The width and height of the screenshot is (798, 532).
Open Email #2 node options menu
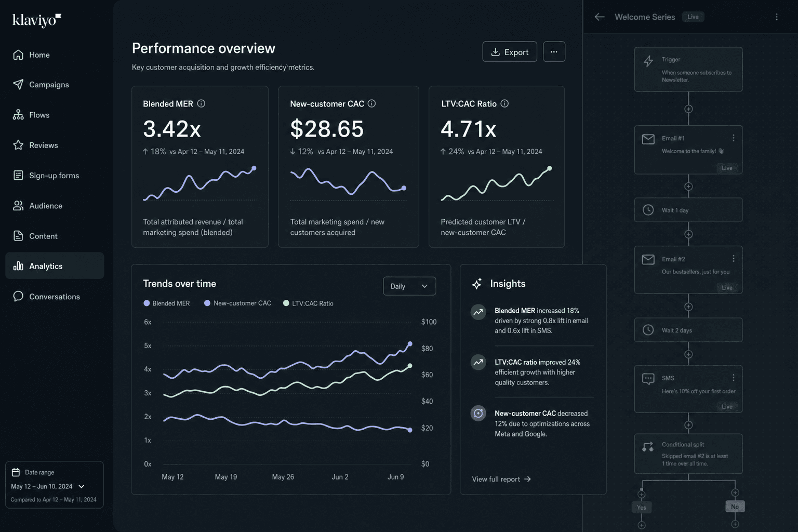(734, 259)
